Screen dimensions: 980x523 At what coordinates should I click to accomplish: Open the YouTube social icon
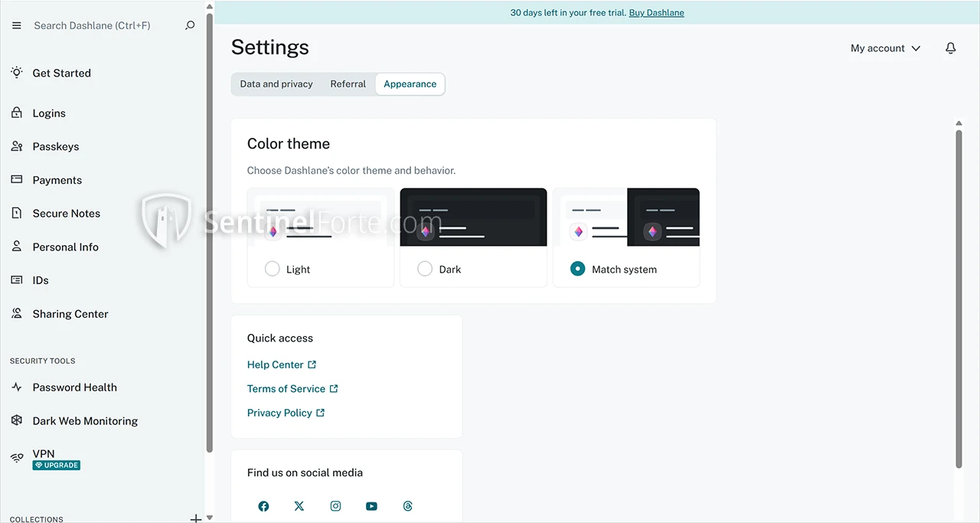point(371,506)
